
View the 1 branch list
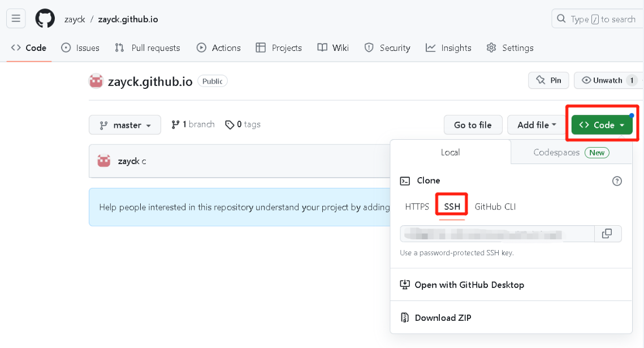pyautogui.click(x=193, y=124)
